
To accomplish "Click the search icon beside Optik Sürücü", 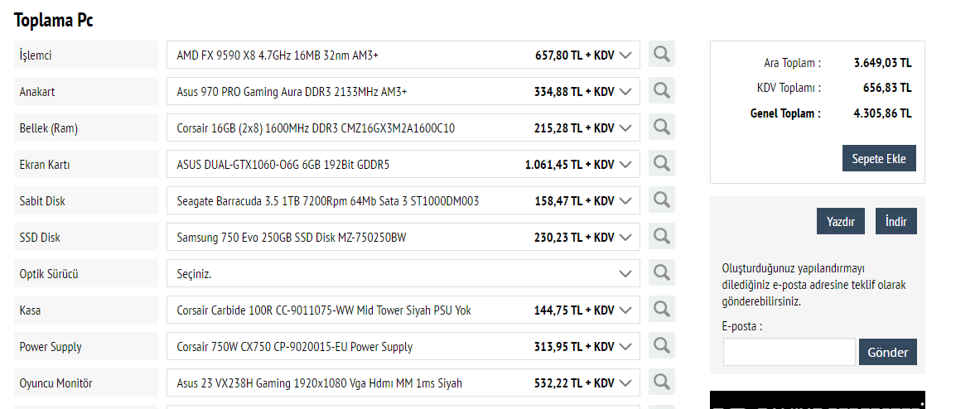I will click(x=661, y=273).
